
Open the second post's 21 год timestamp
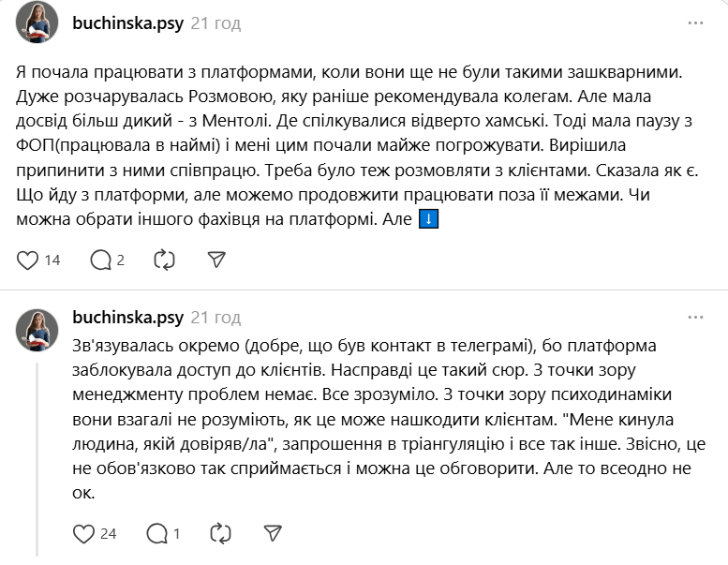tap(215, 317)
